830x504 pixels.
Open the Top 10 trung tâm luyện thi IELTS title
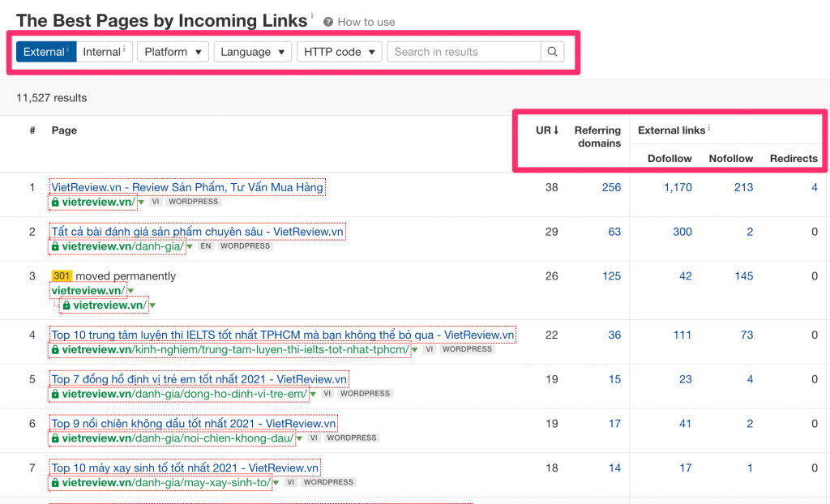click(x=283, y=335)
